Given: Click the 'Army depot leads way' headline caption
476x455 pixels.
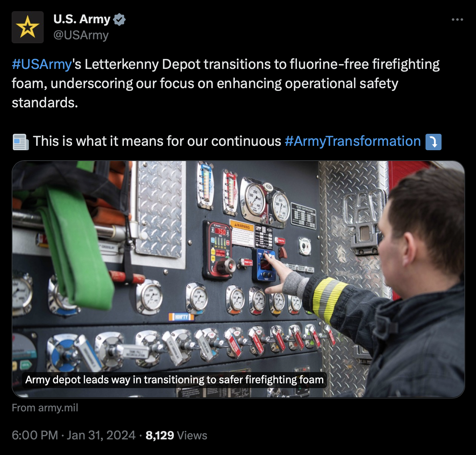Looking at the screenshot, I should (x=174, y=380).
